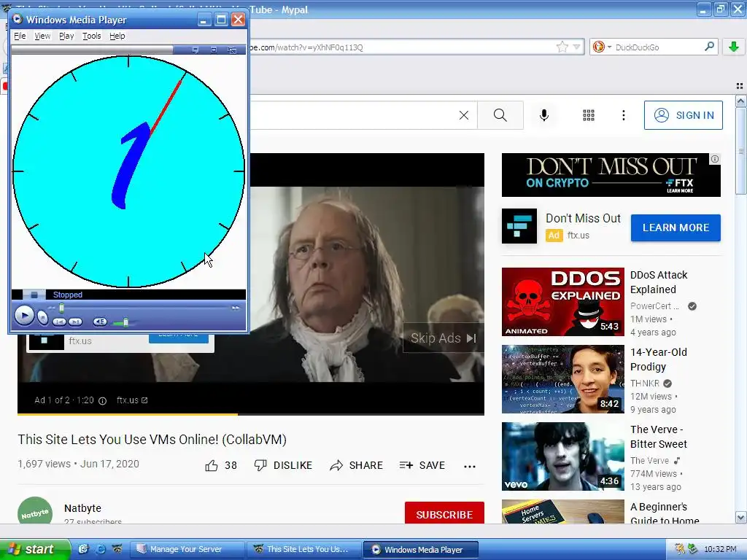Click ftx.us link in video ad overlay
747x560 pixels.
pyautogui.click(x=132, y=400)
